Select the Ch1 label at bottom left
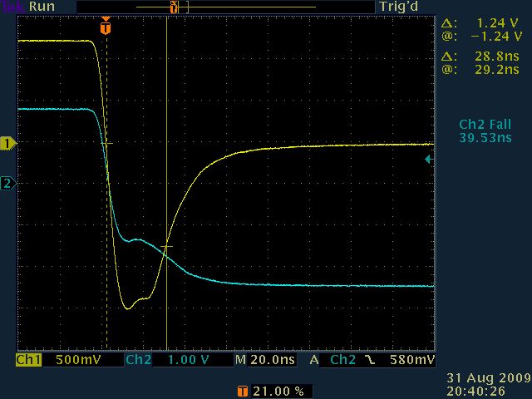The height and width of the screenshot is (399, 532). [29, 361]
